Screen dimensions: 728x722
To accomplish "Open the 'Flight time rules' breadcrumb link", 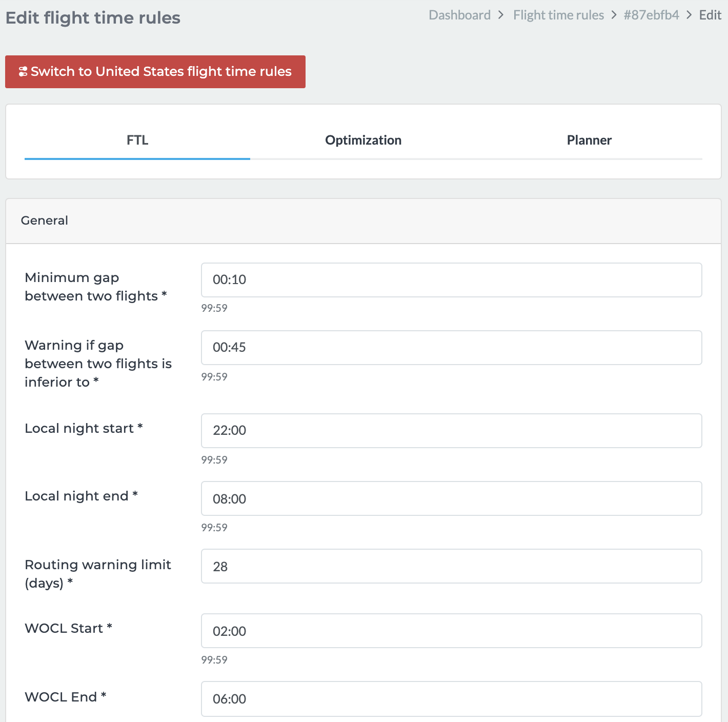I will tap(558, 15).
